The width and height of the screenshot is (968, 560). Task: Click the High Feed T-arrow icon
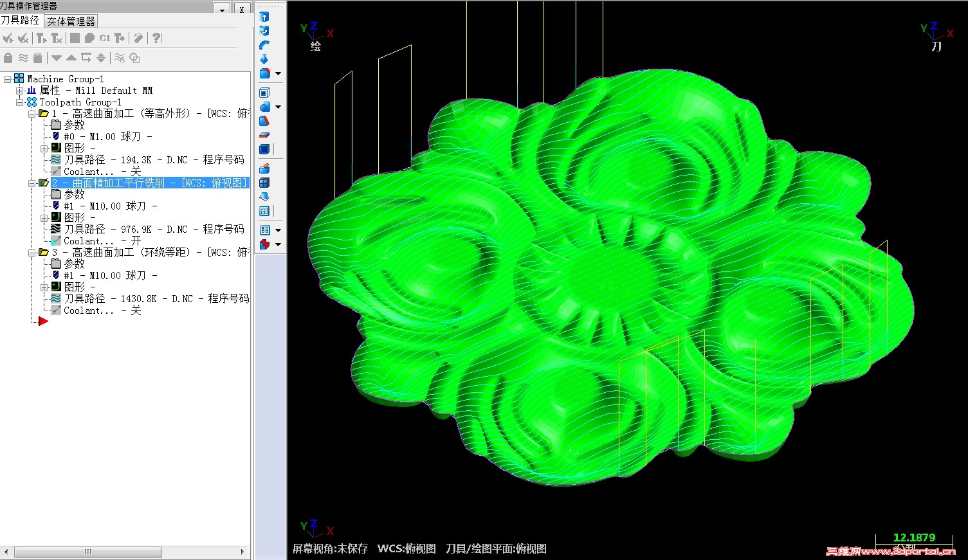(x=120, y=39)
